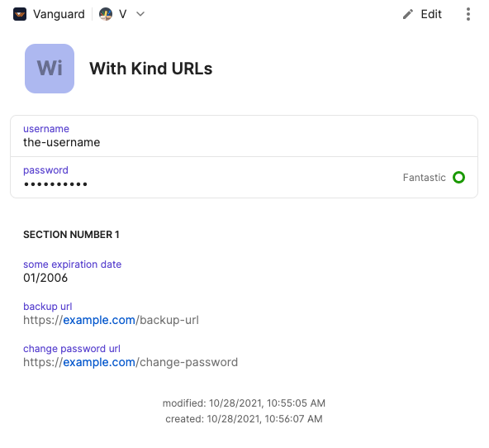Open the example.com backup-url link
This screenshot has height=448, width=489.
pos(111,320)
